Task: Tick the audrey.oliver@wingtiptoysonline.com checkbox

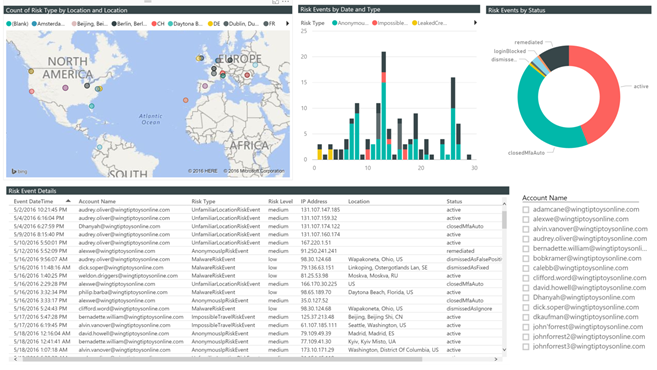Action: pos(526,239)
